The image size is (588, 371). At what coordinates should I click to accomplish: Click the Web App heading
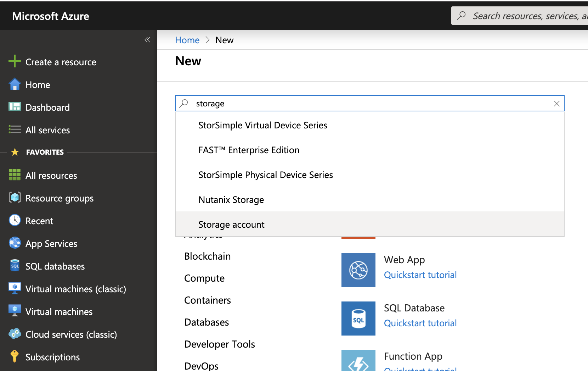point(404,260)
